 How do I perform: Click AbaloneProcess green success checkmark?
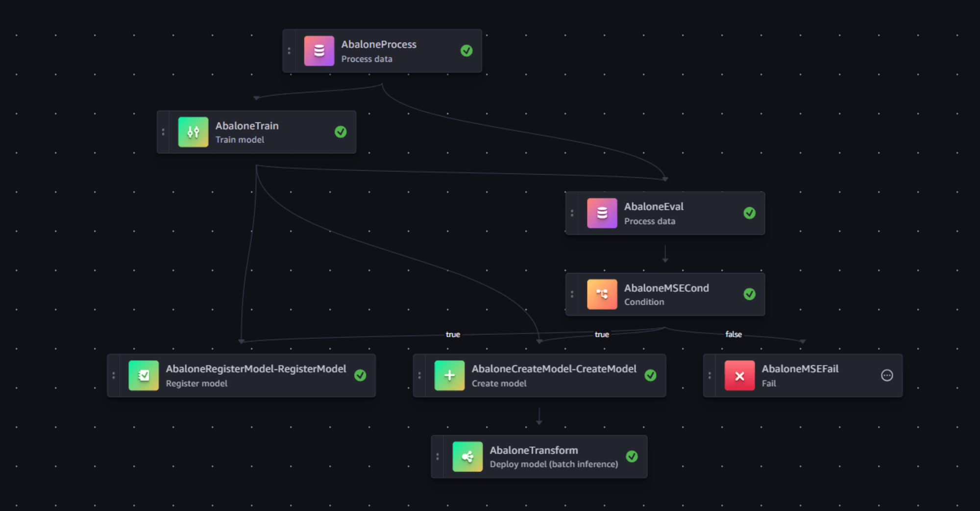click(x=466, y=51)
